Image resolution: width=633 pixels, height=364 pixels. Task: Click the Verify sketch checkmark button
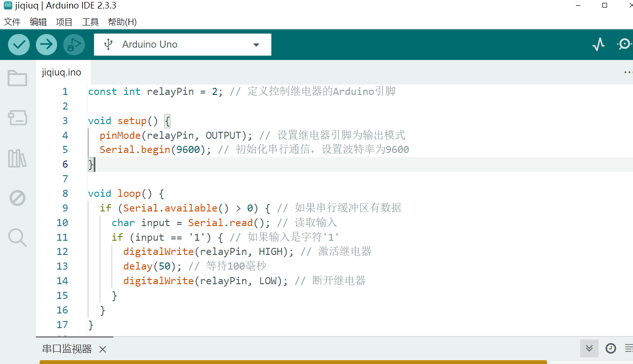click(x=19, y=45)
